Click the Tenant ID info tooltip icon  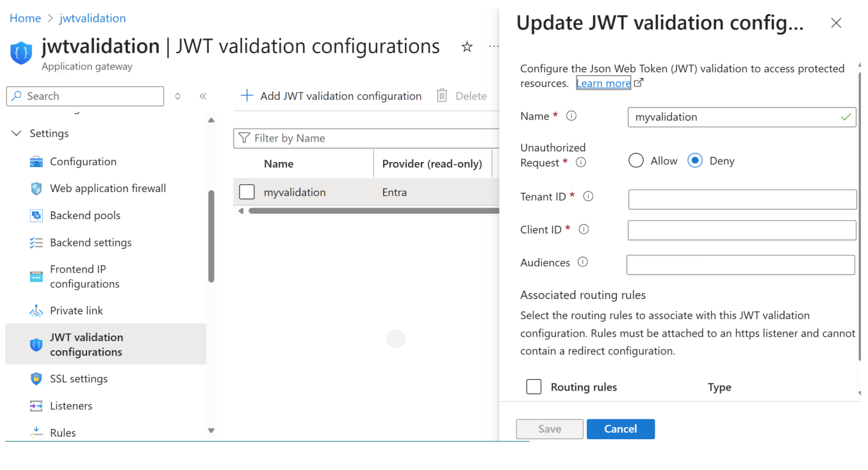pos(588,197)
